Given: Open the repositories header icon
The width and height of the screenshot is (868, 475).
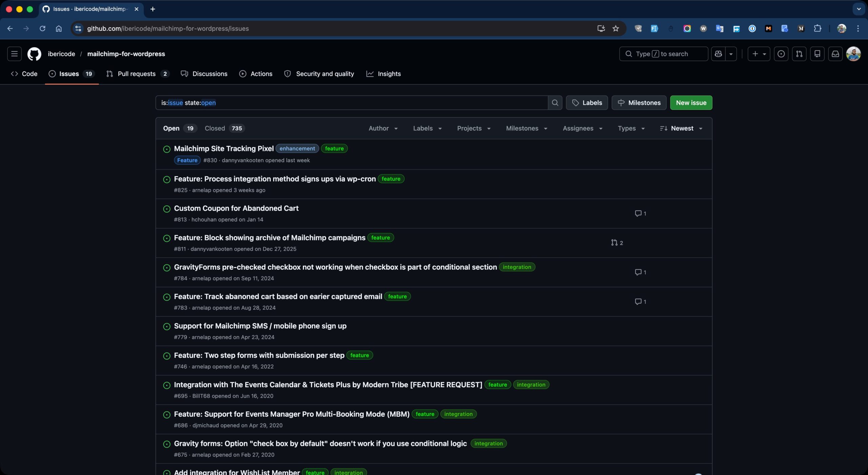Looking at the screenshot, I should coord(817,54).
